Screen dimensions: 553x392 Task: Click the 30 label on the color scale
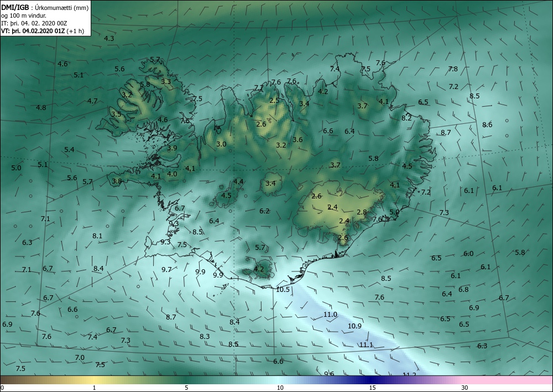coord(465,388)
